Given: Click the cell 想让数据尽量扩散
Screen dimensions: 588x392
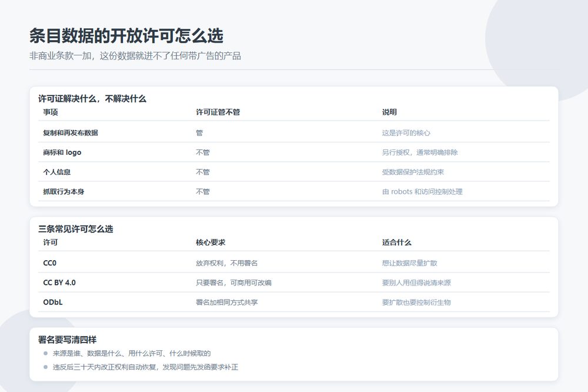Looking at the screenshot, I should click(x=409, y=263).
